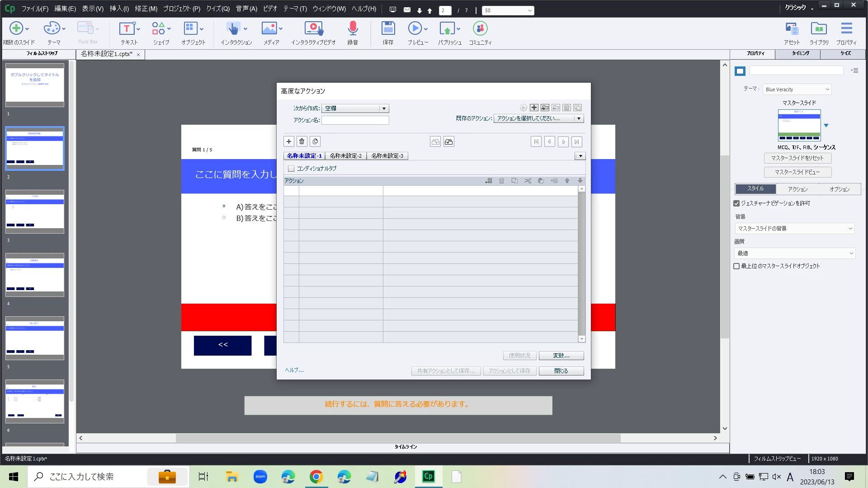
Task: Uncheck ジェスチャーナビゲーションを許可 checkbox
Action: click(736, 203)
